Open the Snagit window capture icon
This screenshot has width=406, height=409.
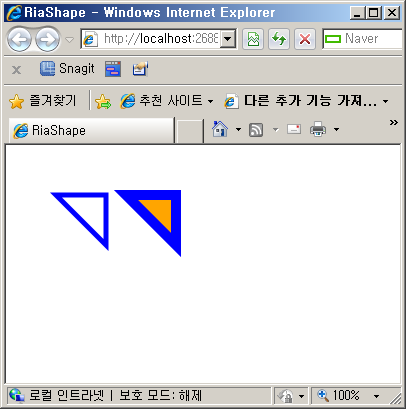click(113, 69)
